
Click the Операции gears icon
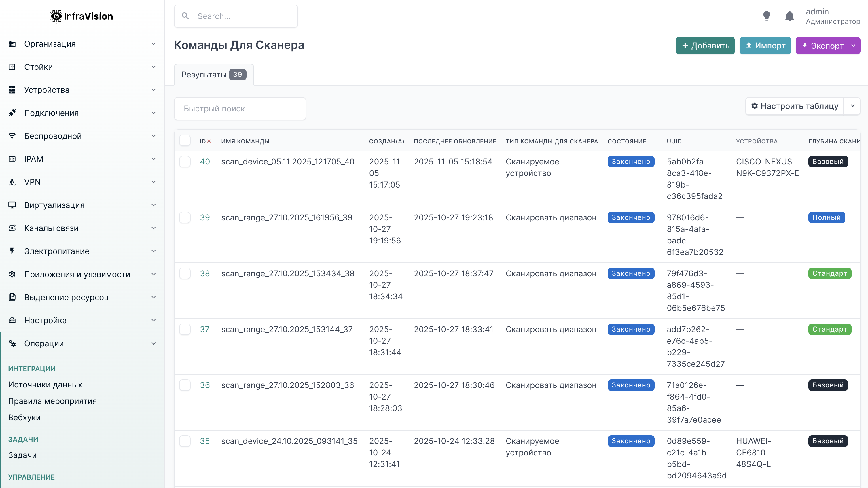pos(12,343)
